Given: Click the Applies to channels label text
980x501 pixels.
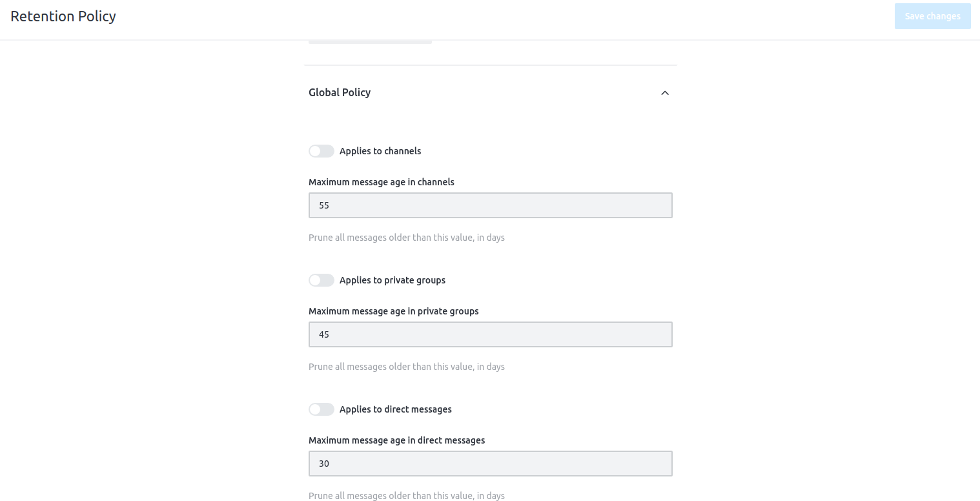Looking at the screenshot, I should tap(380, 151).
